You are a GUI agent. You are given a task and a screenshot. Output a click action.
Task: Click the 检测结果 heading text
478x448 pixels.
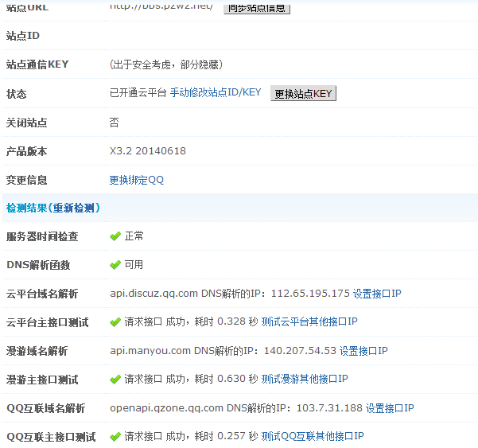coord(26,208)
